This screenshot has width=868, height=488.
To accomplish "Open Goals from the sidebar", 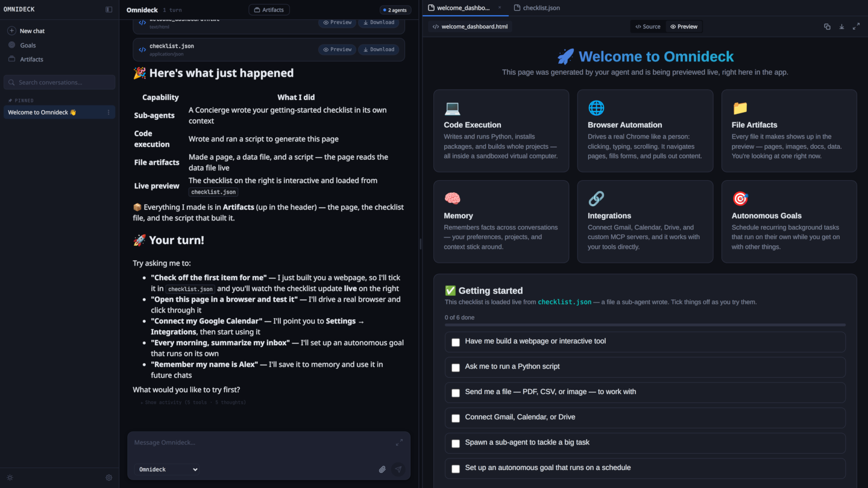I will tap(28, 45).
